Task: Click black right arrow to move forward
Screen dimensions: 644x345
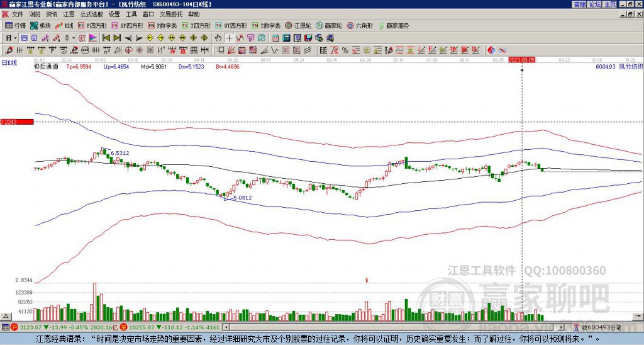Action: [139, 38]
